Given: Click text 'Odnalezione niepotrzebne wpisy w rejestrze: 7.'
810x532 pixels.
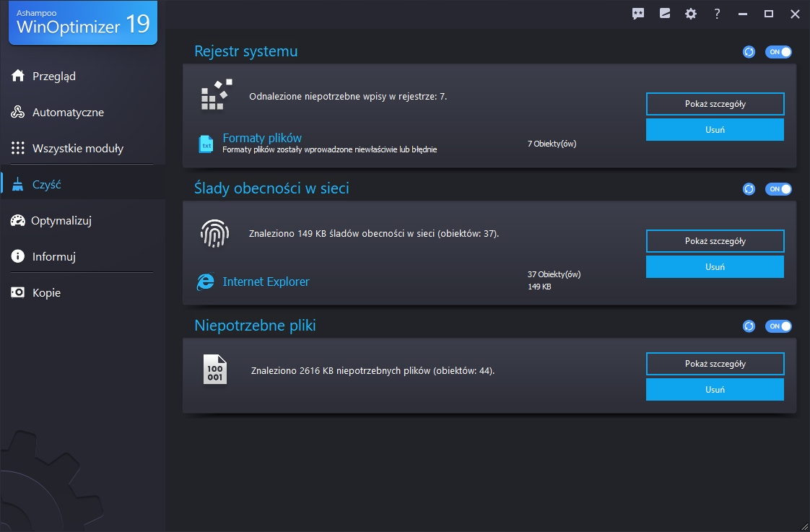Looking at the screenshot, I should coord(348,96).
